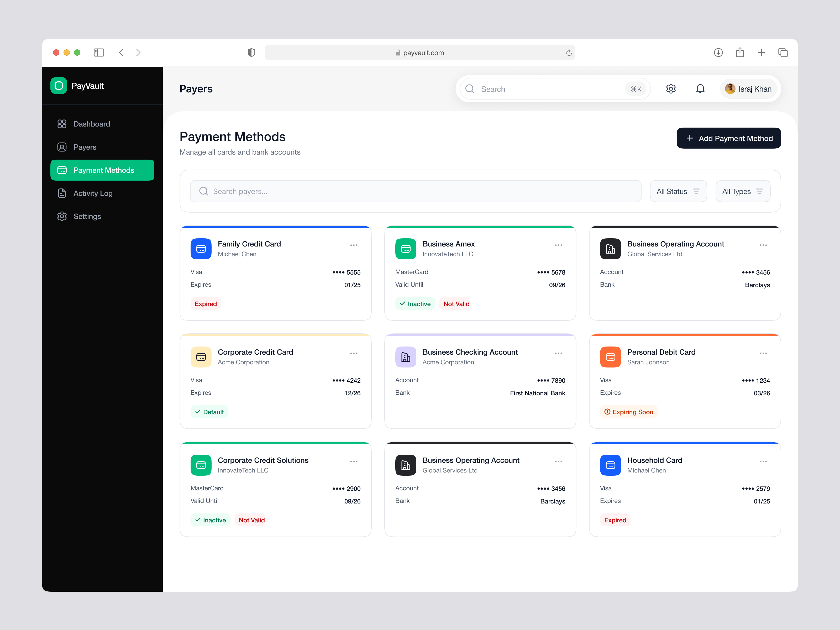Click the Default badge on Corporate Credit Card
The image size is (840, 630).
pyautogui.click(x=209, y=412)
